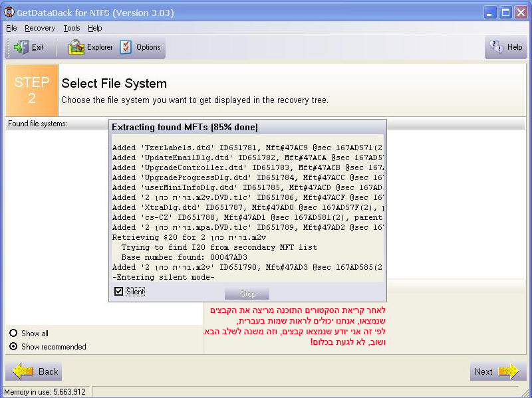Screen dimensions: 532x398
Task: Click the Explorer toolbar label
Action: click(x=100, y=47)
